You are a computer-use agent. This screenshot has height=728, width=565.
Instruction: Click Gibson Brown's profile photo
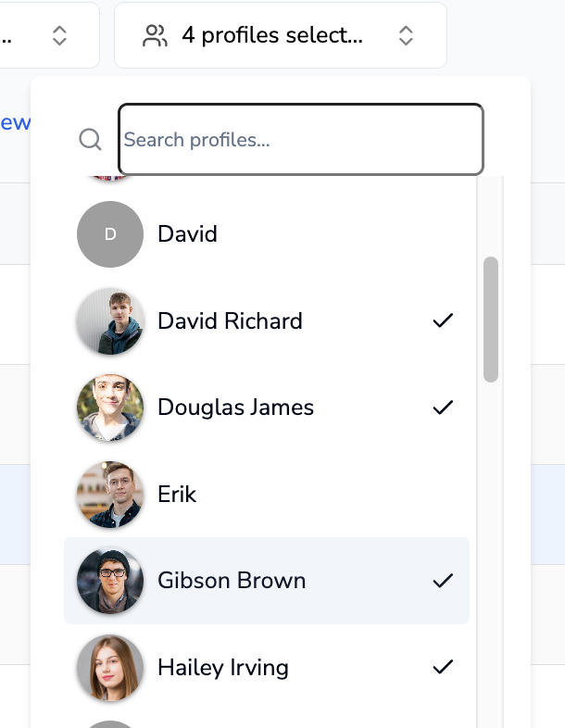(x=110, y=581)
